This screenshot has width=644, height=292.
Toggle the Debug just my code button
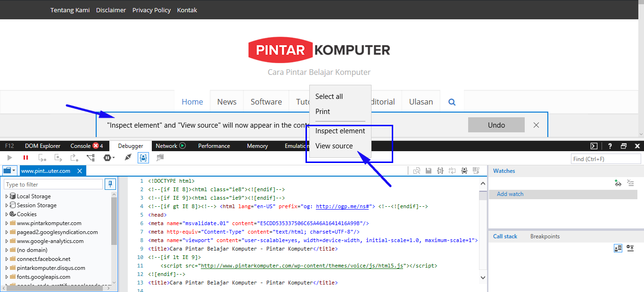click(x=143, y=158)
